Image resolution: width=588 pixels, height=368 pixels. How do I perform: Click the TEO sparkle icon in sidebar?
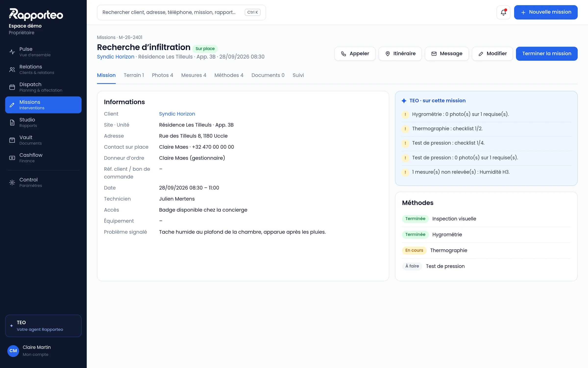12,326
